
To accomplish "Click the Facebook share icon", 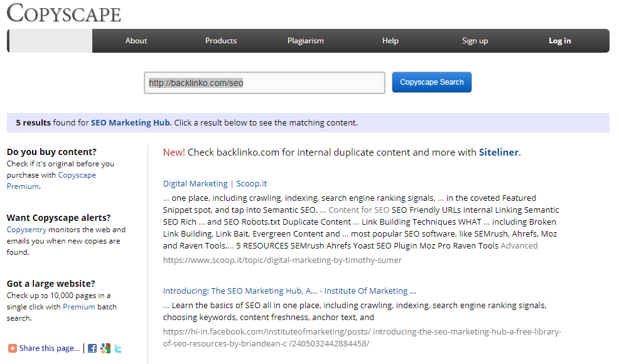I will (92, 348).
